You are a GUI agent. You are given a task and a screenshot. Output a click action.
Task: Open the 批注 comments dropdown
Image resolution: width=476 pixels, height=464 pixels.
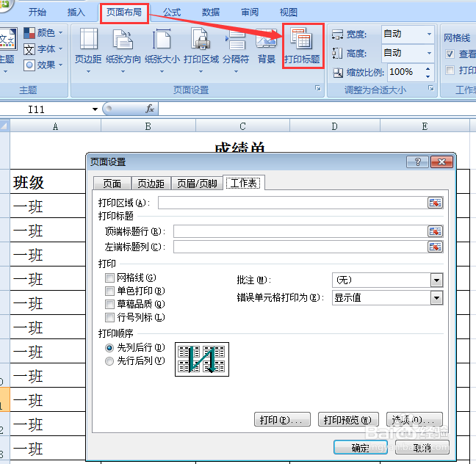tap(436, 280)
